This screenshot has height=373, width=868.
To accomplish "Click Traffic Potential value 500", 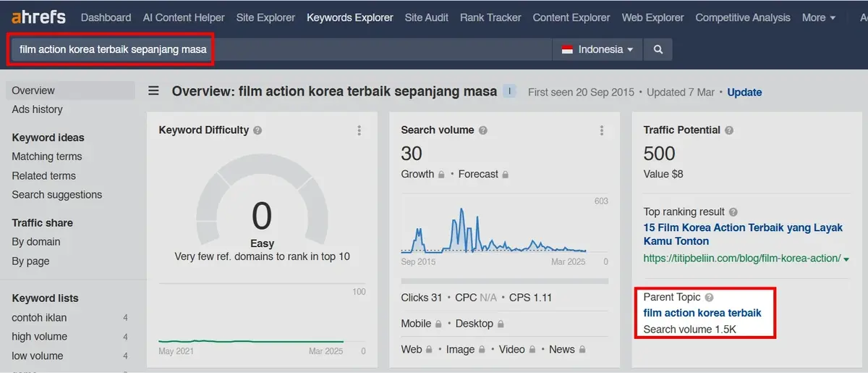I will [660, 154].
